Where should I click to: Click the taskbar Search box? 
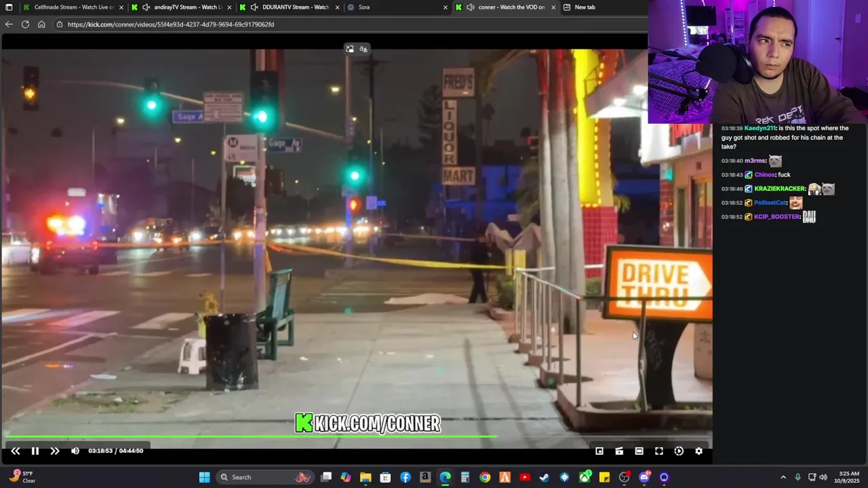[x=264, y=477]
